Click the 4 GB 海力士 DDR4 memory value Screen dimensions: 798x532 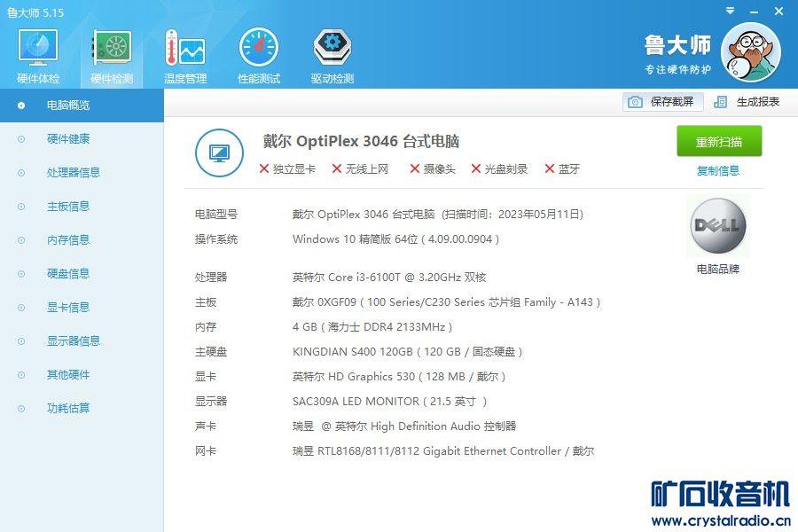372,327
